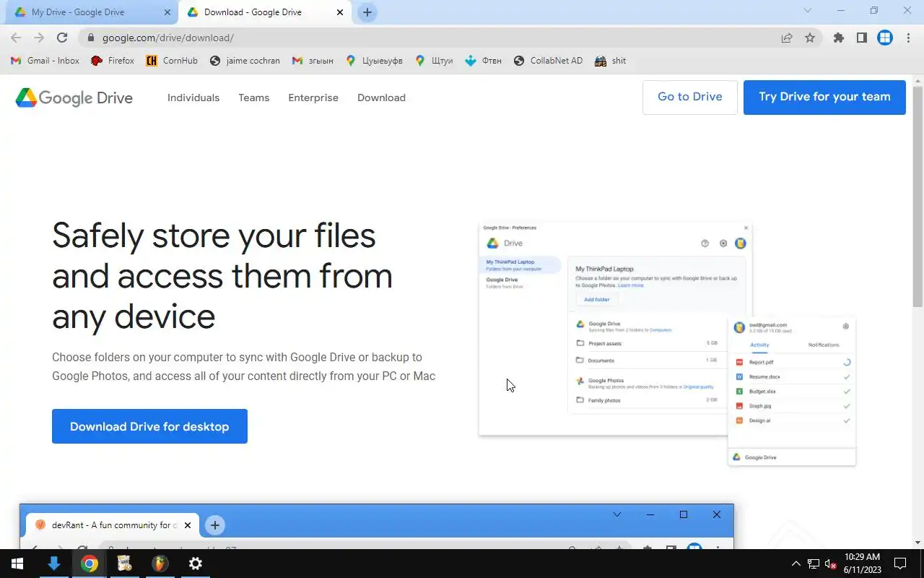Click the Drive preferences illustration
924x578 pixels.
point(667,345)
